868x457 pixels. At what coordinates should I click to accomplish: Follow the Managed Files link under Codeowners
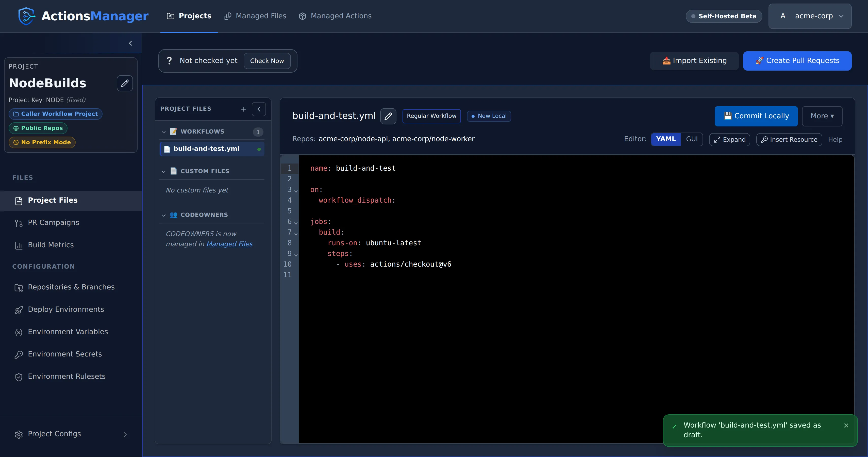(x=229, y=244)
